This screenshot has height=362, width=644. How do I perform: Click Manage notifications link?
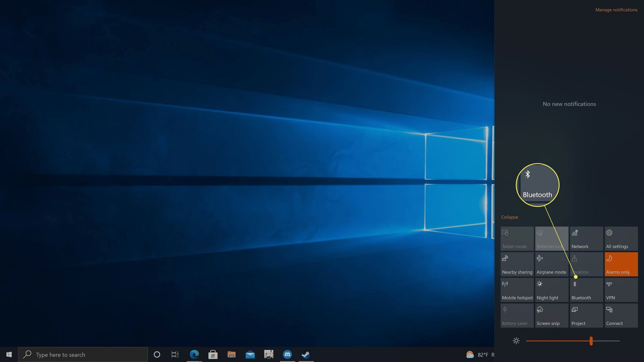[616, 10]
